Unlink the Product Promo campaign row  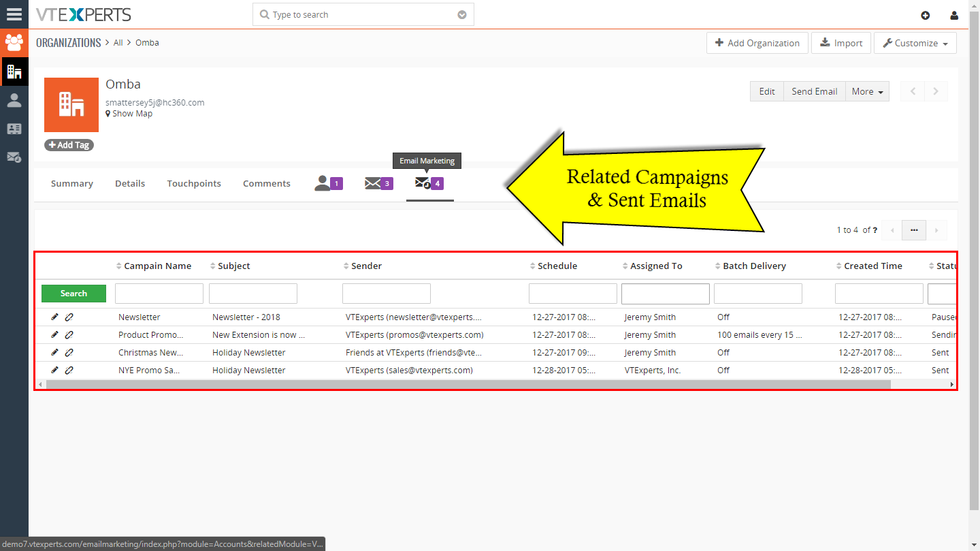[69, 334]
